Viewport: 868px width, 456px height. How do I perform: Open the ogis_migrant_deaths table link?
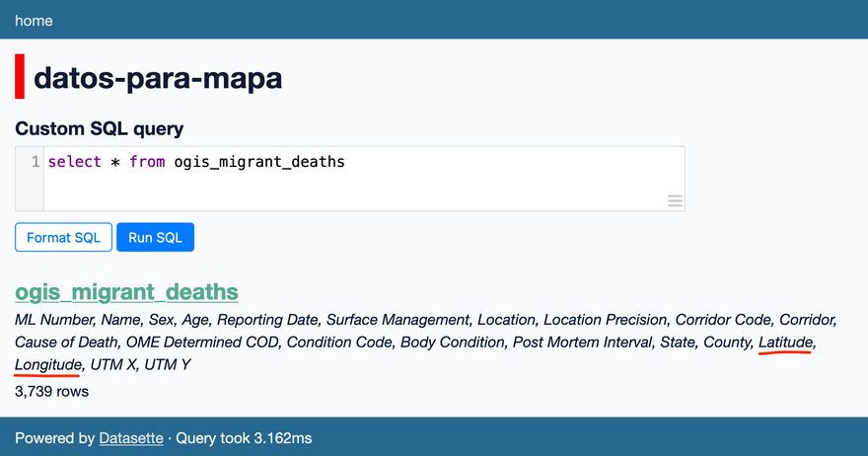127,292
